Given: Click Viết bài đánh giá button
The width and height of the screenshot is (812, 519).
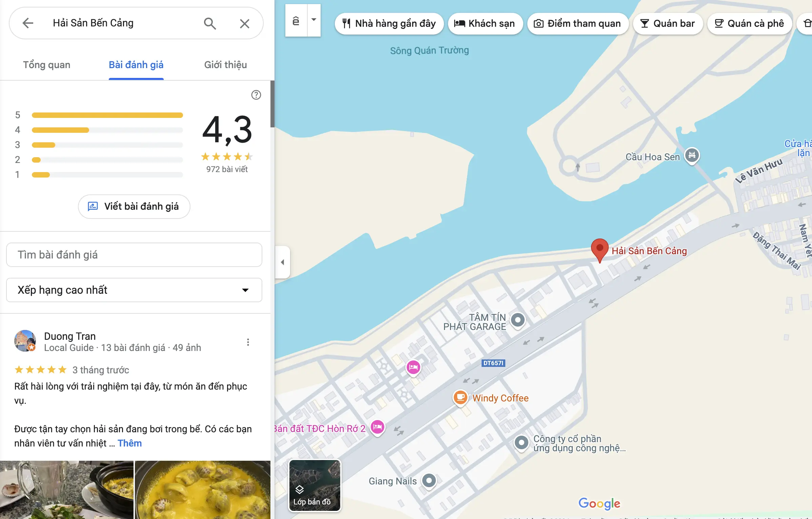Looking at the screenshot, I should (x=134, y=206).
